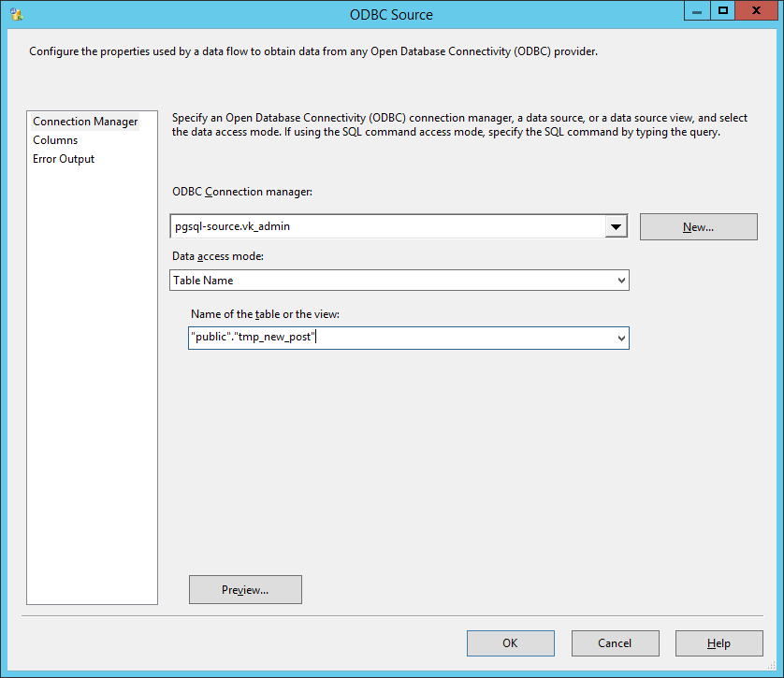The height and width of the screenshot is (678, 784).
Task: Dismiss the dialog with Cancel
Action: [615, 642]
